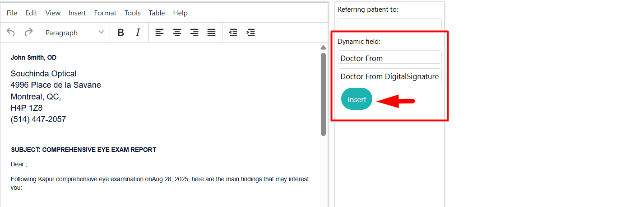
Task: Open the Paragraph style dropdown
Action: 74,33
